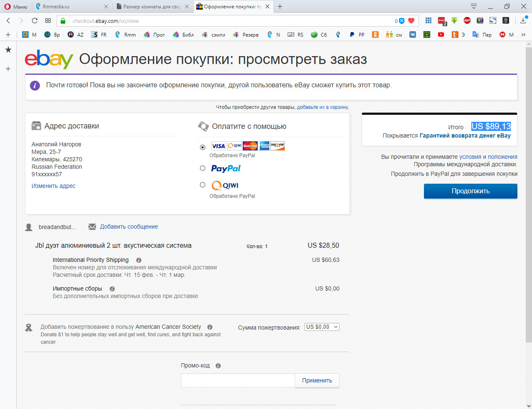The width and height of the screenshot is (532, 409).
Task: Click Добавить сообщение link
Action: click(129, 227)
